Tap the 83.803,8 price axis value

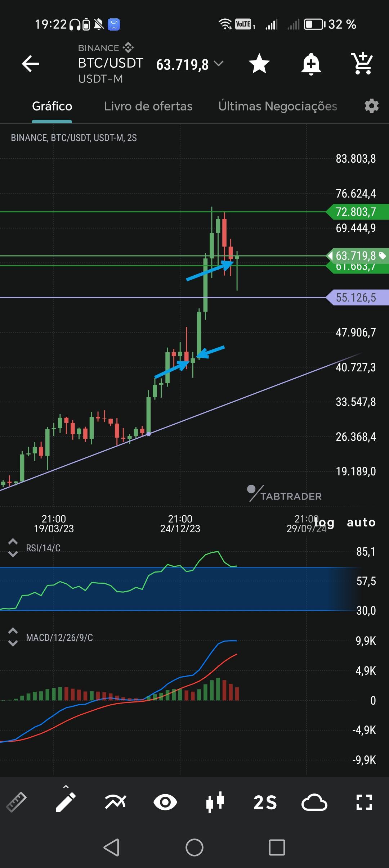pyautogui.click(x=356, y=159)
